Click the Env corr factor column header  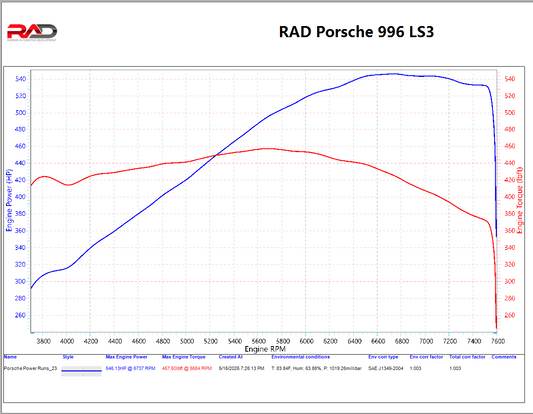[x=426, y=357]
